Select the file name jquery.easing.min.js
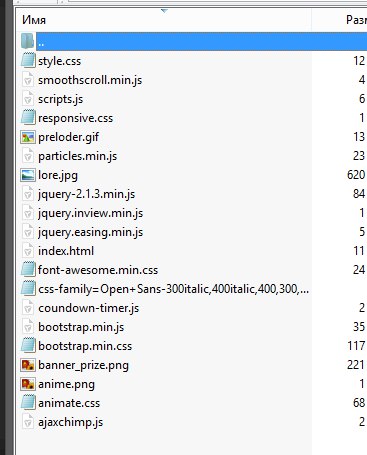The image size is (367, 455). tap(91, 232)
